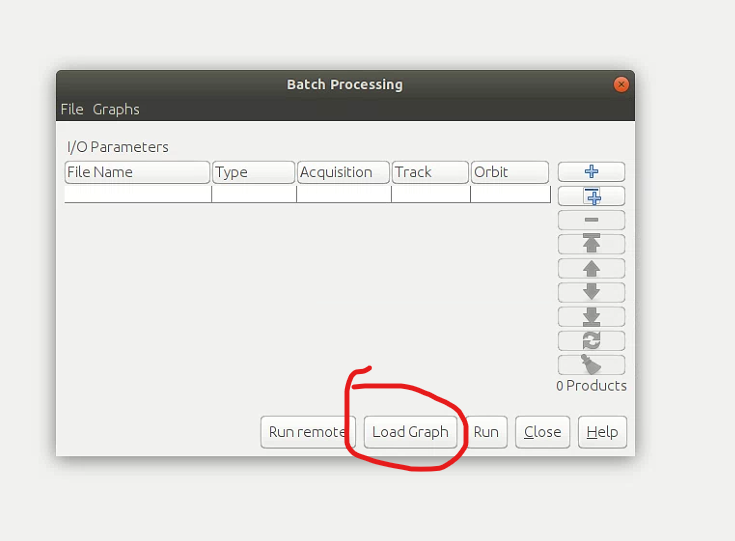
Task: Click the add all opened products icon
Action: pyautogui.click(x=591, y=196)
